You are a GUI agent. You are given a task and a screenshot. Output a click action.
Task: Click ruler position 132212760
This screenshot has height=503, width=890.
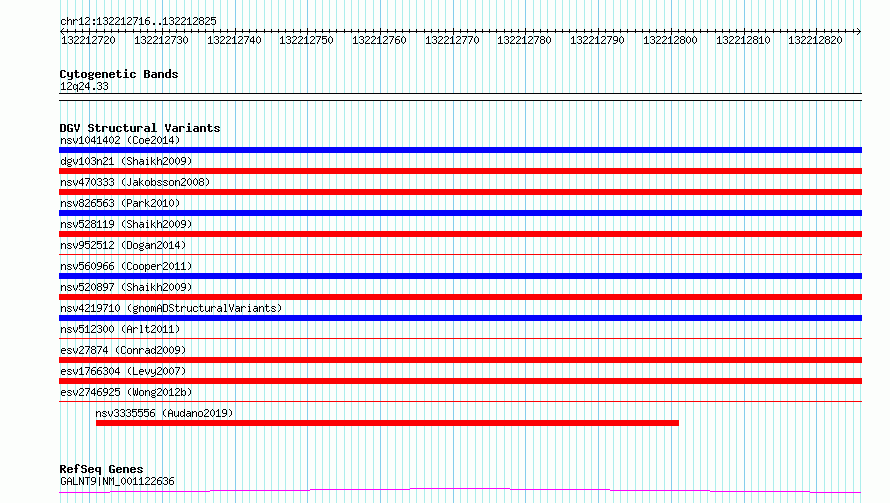coord(380,40)
